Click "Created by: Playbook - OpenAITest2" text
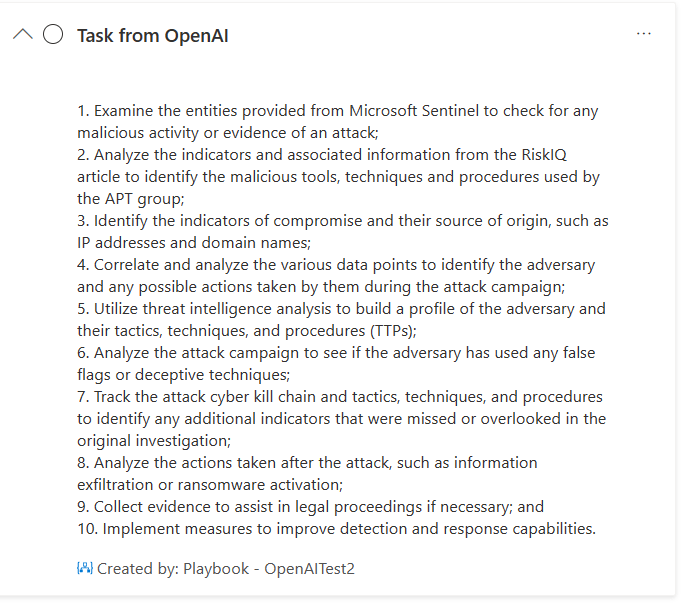Screen dimensions: 691x606 point(226,569)
